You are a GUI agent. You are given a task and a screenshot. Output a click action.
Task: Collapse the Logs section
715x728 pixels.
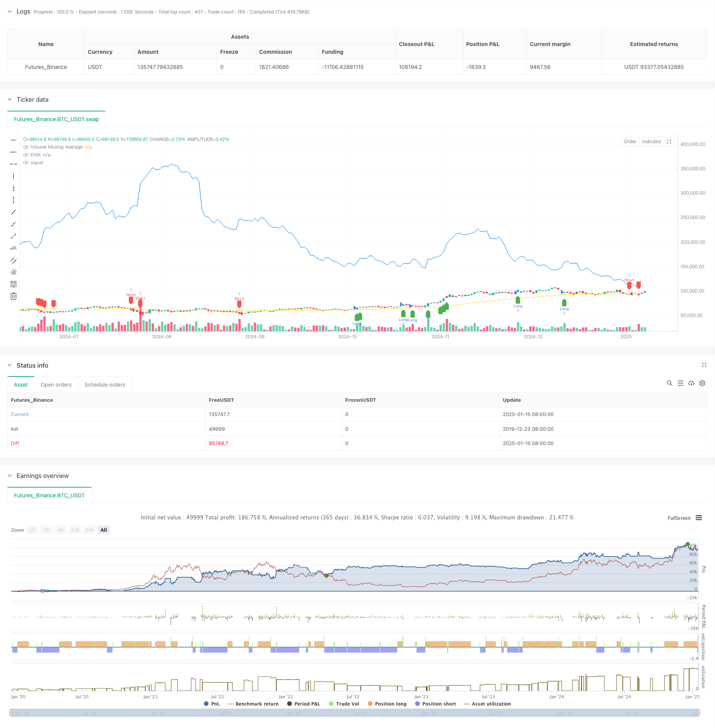pyautogui.click(x=10, y=12)
